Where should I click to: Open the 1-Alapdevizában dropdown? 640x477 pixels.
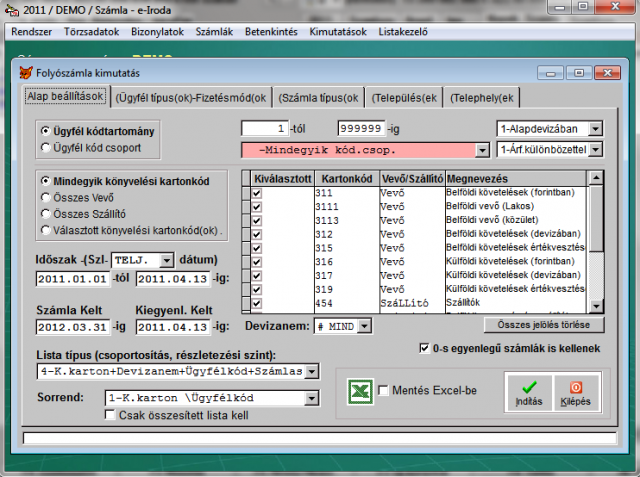(x=596, y=129)
